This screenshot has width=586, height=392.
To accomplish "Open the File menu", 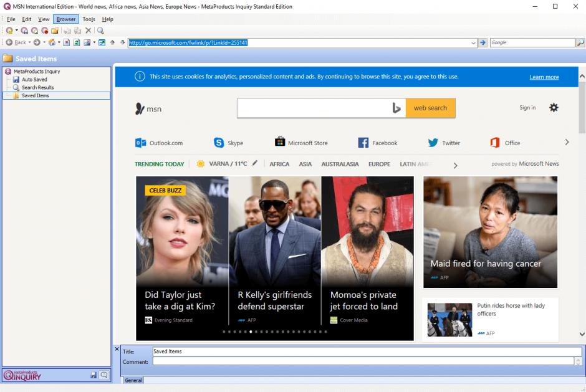I will pos(11,19).
